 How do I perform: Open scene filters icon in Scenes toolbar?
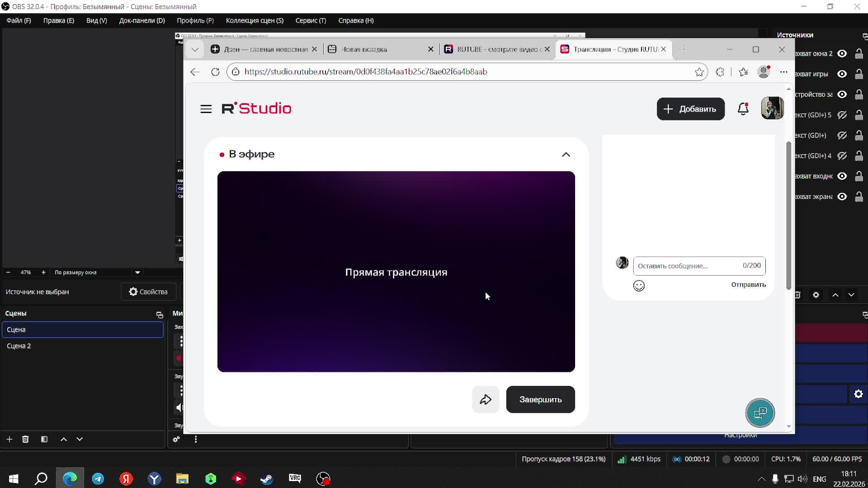44,439
